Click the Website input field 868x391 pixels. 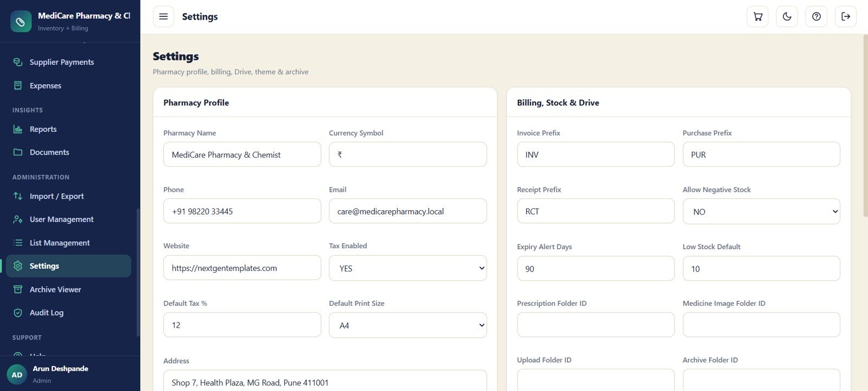click(242, 268)
